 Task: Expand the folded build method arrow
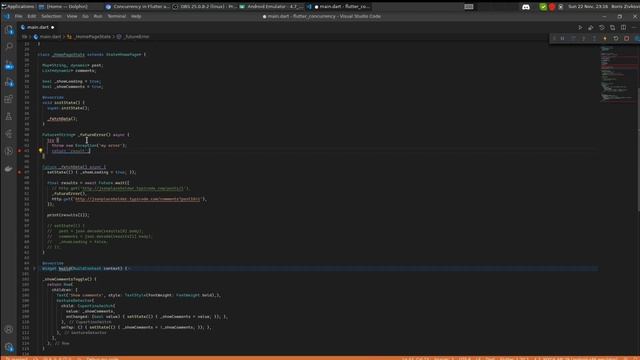[x=34, y=269]
